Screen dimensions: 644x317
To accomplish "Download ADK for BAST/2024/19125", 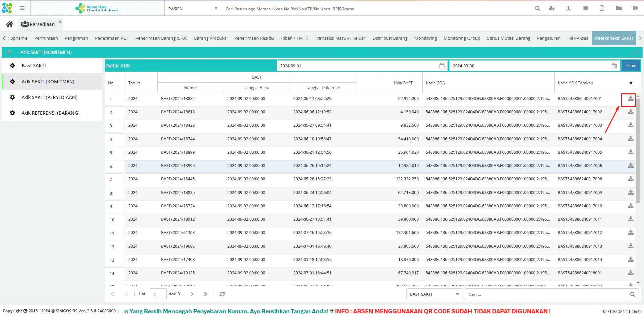I will point(631,273).
